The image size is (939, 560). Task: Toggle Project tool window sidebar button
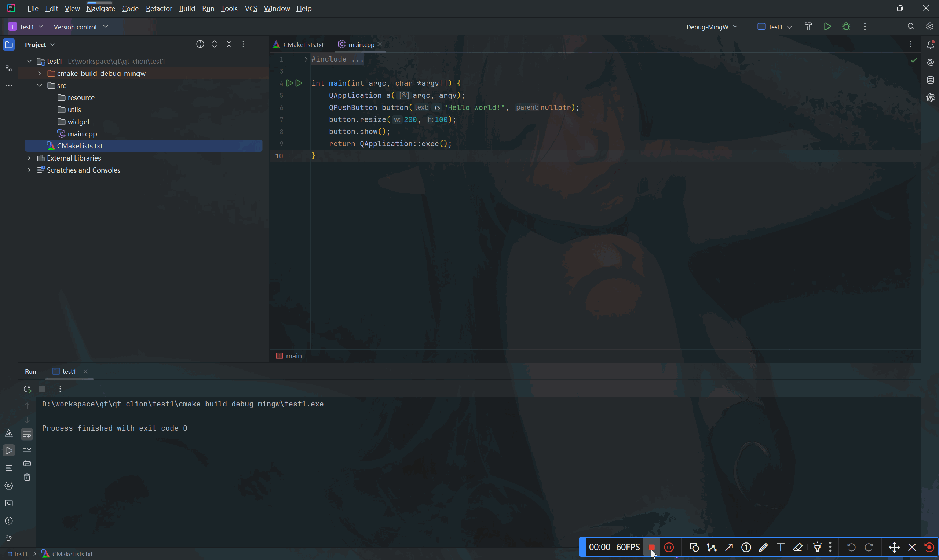pos(9,45)
